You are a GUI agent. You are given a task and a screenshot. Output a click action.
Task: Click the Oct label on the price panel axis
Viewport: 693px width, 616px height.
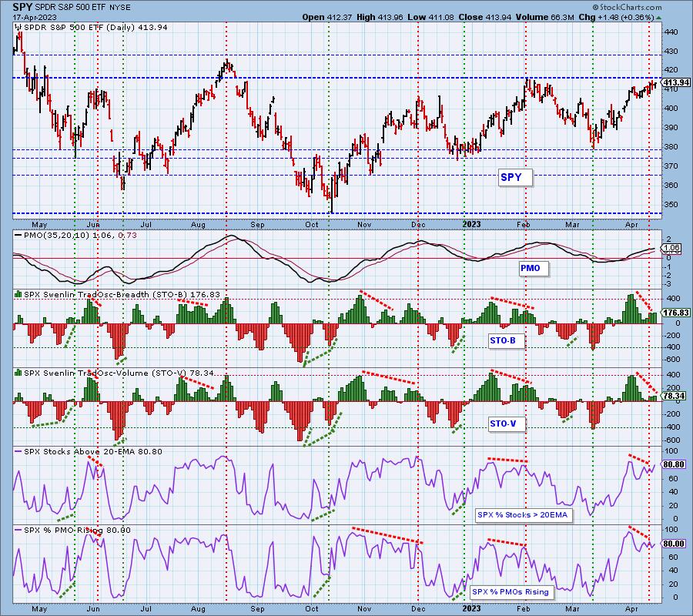click(x=312, y=225)
